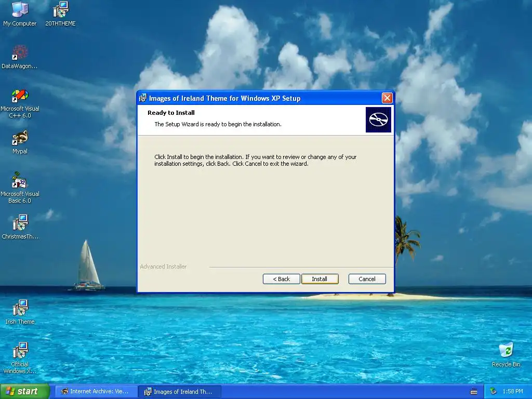Click the Install button to begin installation
The width and height of the screenshot is (532, 399).
[x=320, y=279]
